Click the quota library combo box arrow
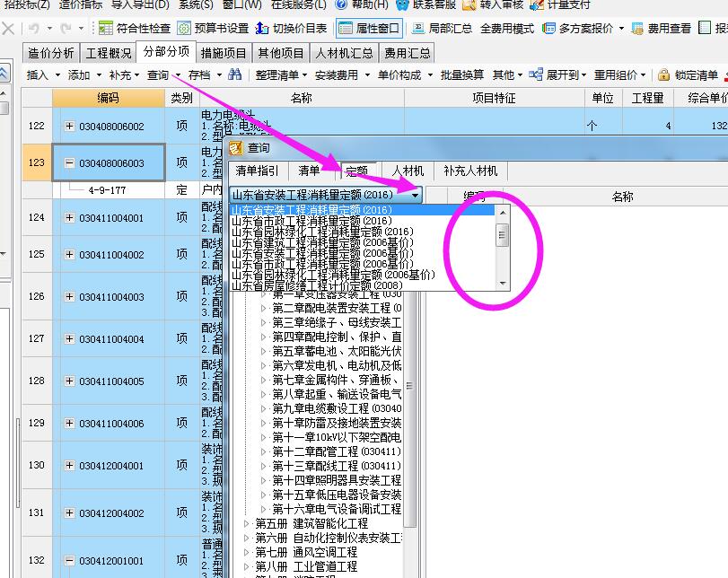 415,195
